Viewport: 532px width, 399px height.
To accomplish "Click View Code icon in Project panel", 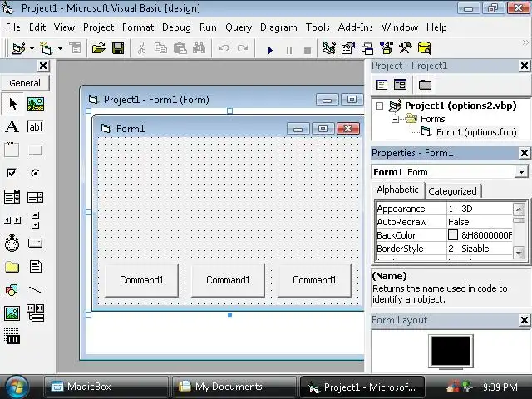I will [x=382, y=85].
